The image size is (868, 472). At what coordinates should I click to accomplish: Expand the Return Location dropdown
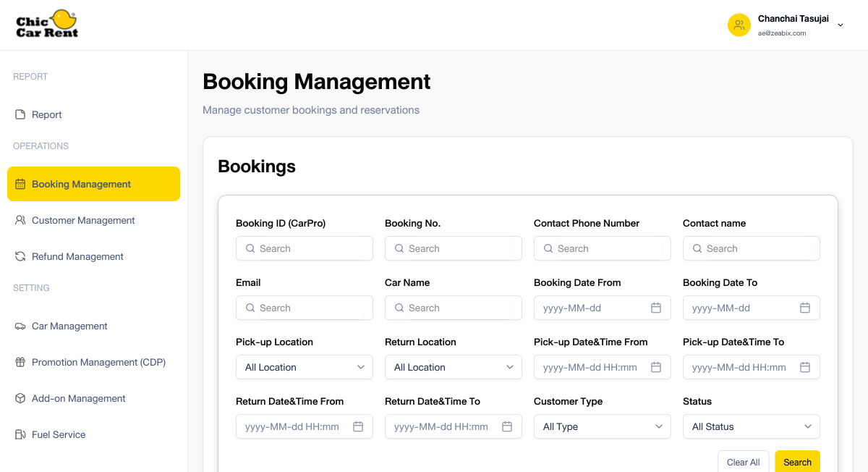tap(454, 367)
